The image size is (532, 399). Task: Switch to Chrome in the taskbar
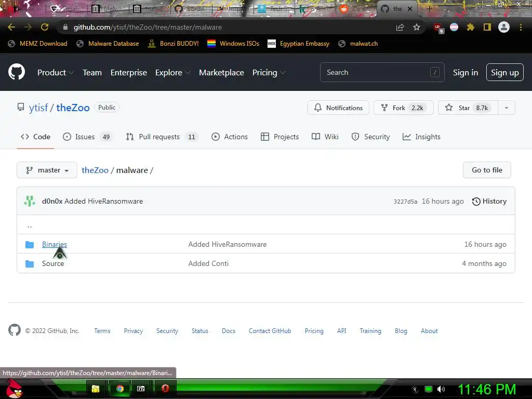point(120,389)
